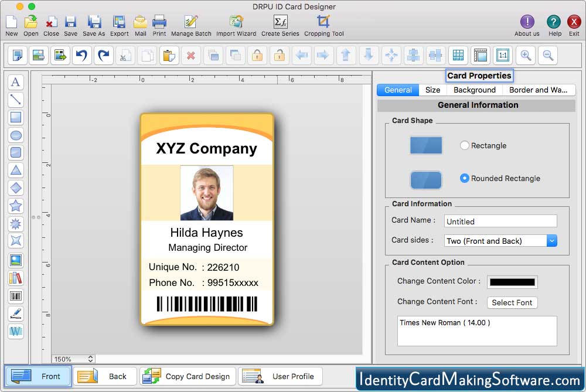This screenshot has width=586, height=392.
Task: Click the Undo arrow icon
Action: [x=81, y=55]
